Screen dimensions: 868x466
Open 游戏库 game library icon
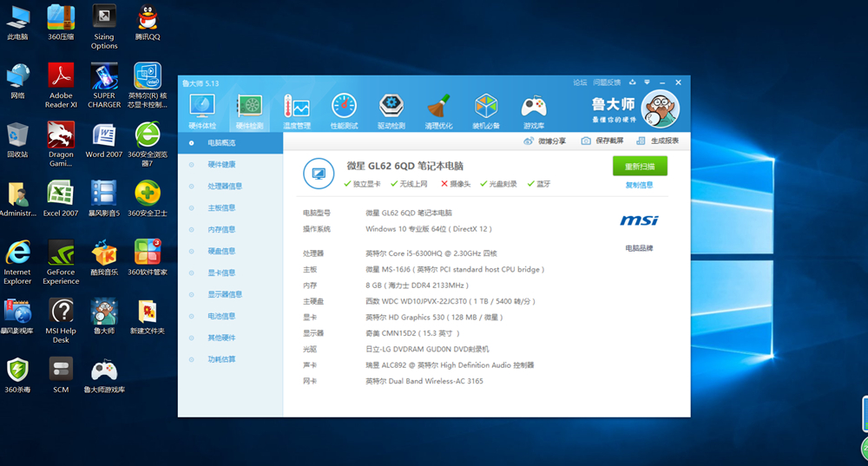coord(534,111)
